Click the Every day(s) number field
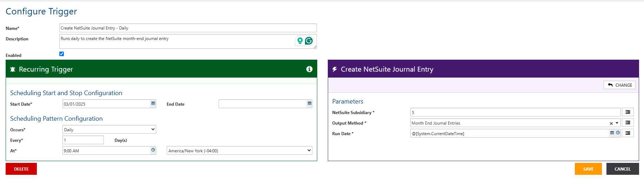This screenshot has width=644, height=179. (x=83, y=140)
